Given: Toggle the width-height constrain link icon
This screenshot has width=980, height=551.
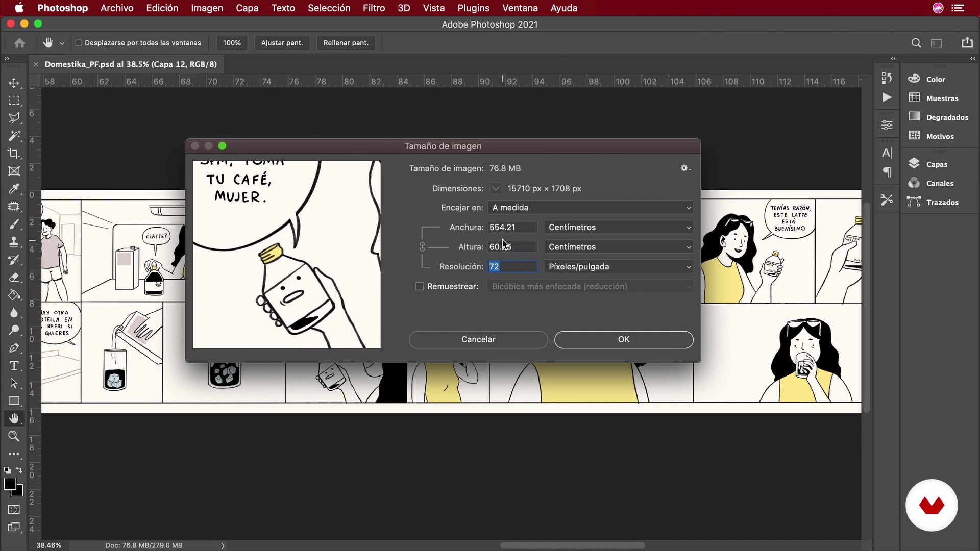Looking at the screenshot, I should (x=422, y=247).
